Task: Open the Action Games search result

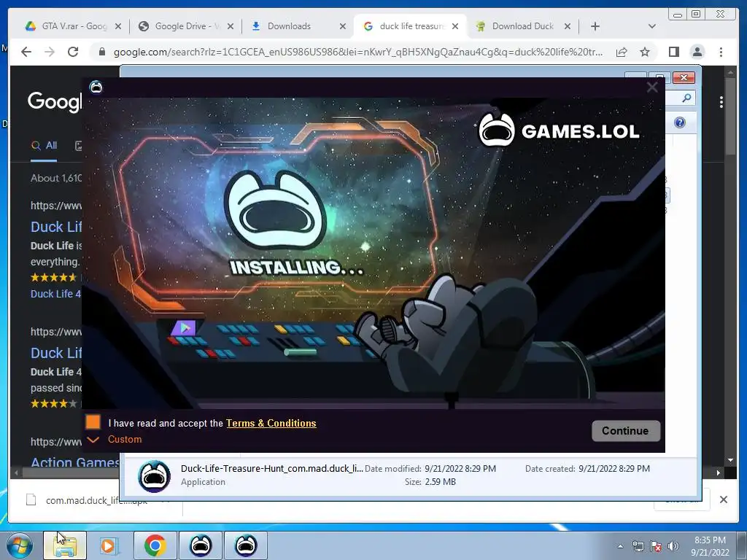Action: point(75,462)
